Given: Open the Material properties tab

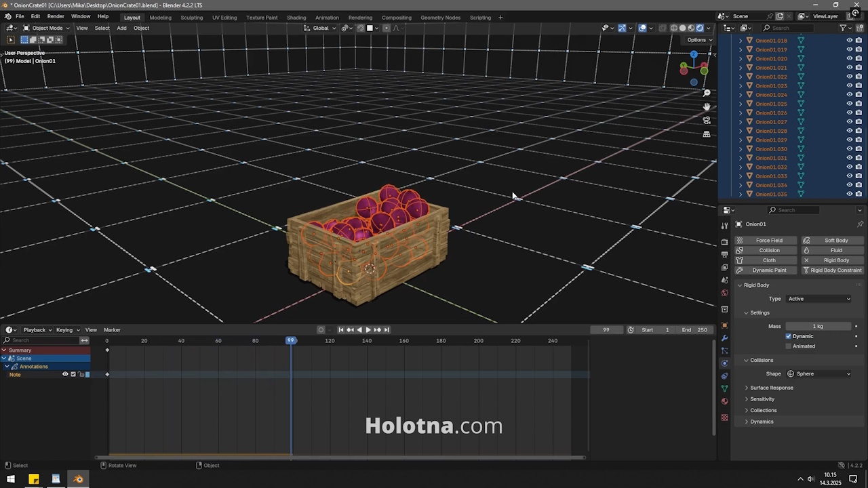Looking at the screenshot, I should (724, 401).
